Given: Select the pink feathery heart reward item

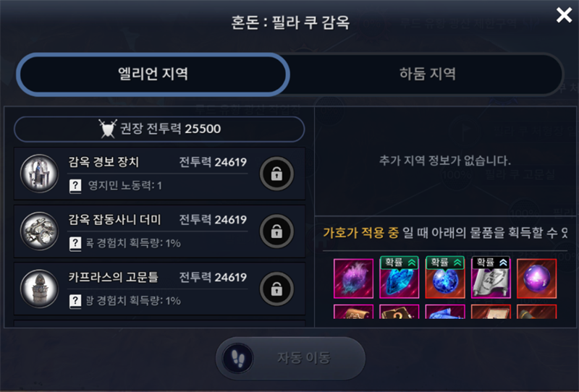Looking at the screenshot, I should point(353,278).
